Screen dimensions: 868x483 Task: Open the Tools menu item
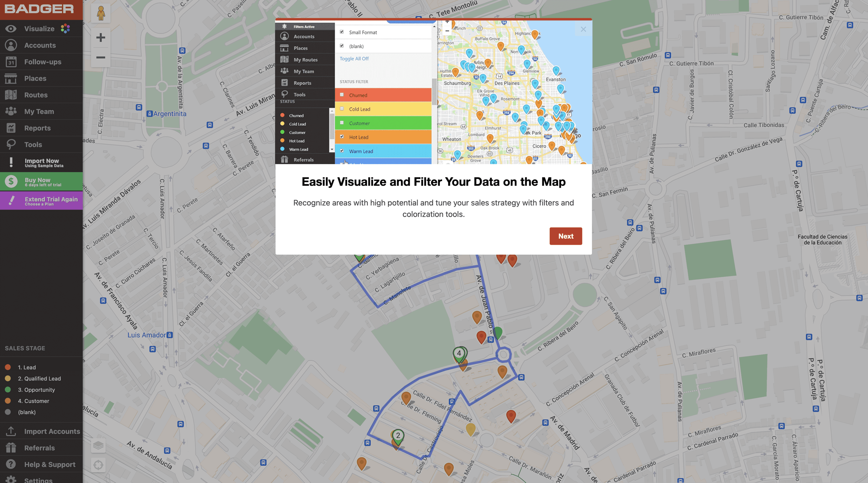tap(33, 145)
